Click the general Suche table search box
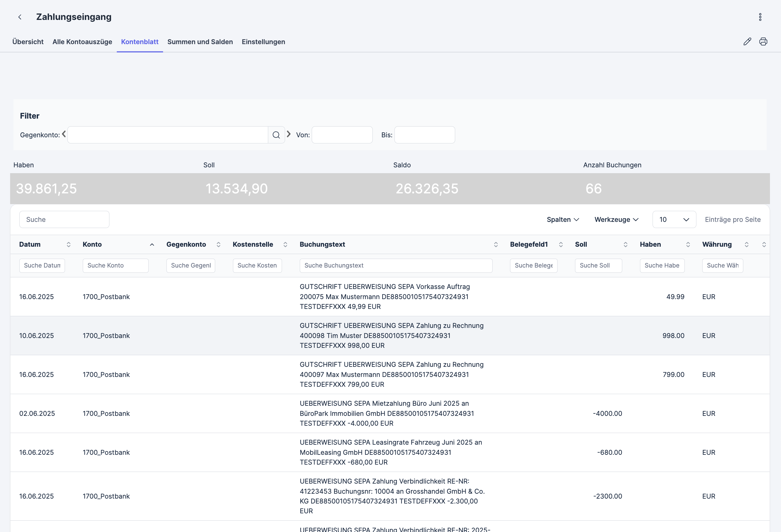The image size is (781, 532). (x=64, y=219)
